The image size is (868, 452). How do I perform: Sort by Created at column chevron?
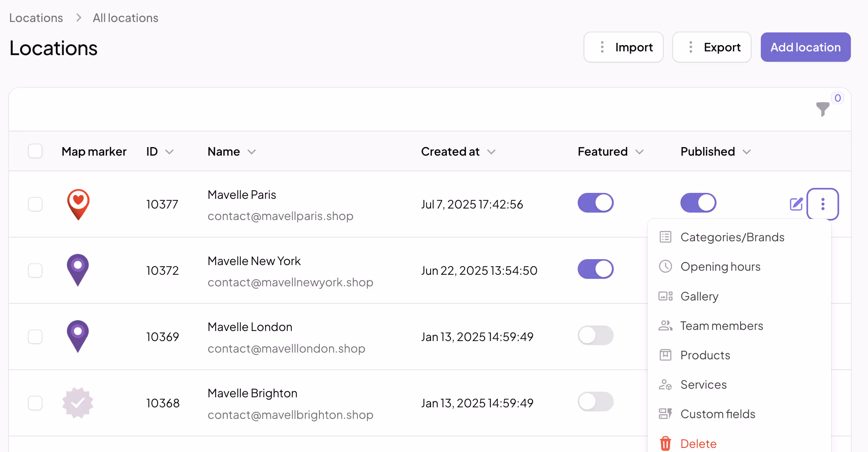tap(491, 152)
